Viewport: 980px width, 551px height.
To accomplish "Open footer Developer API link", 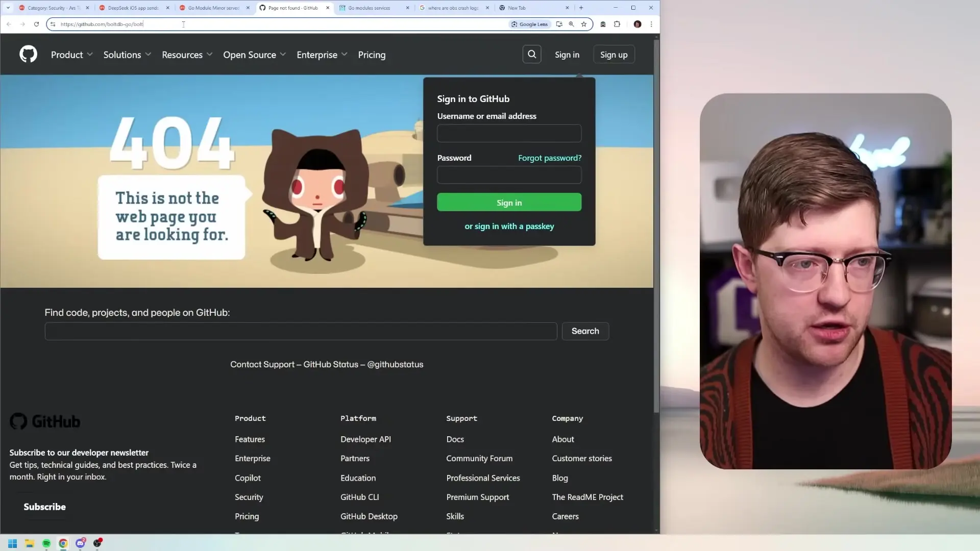I will (x=365, y=439).
